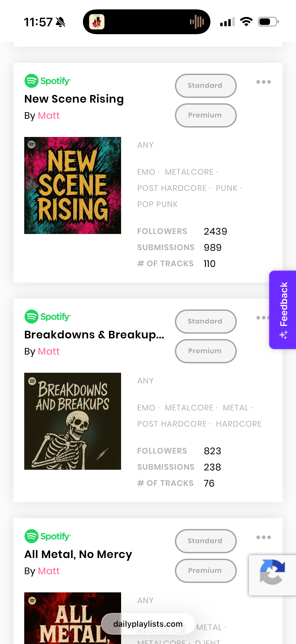Select Premium submission for New Scene Rising
Screen dimensions: 296x644
point(206,115)
